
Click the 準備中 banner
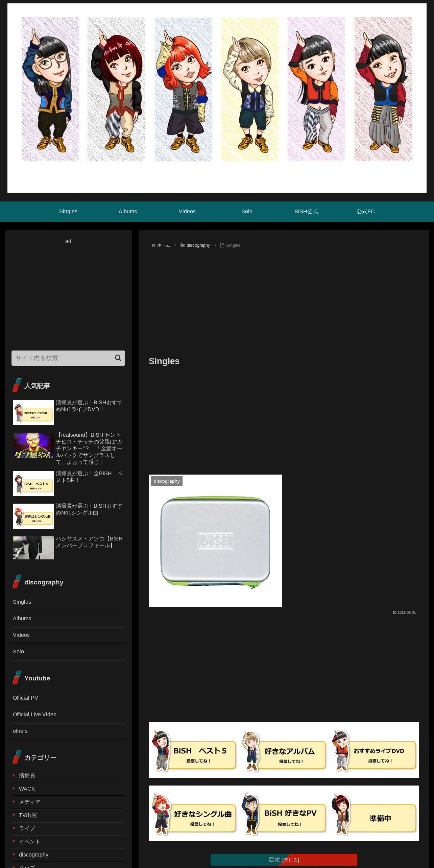click(374, 814)
